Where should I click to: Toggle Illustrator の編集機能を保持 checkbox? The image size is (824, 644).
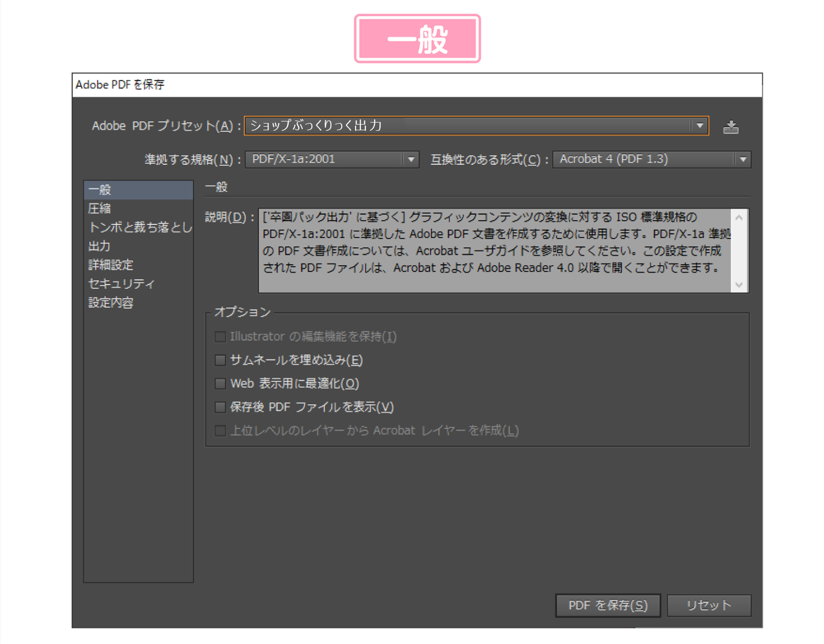(x=220, y=337)
